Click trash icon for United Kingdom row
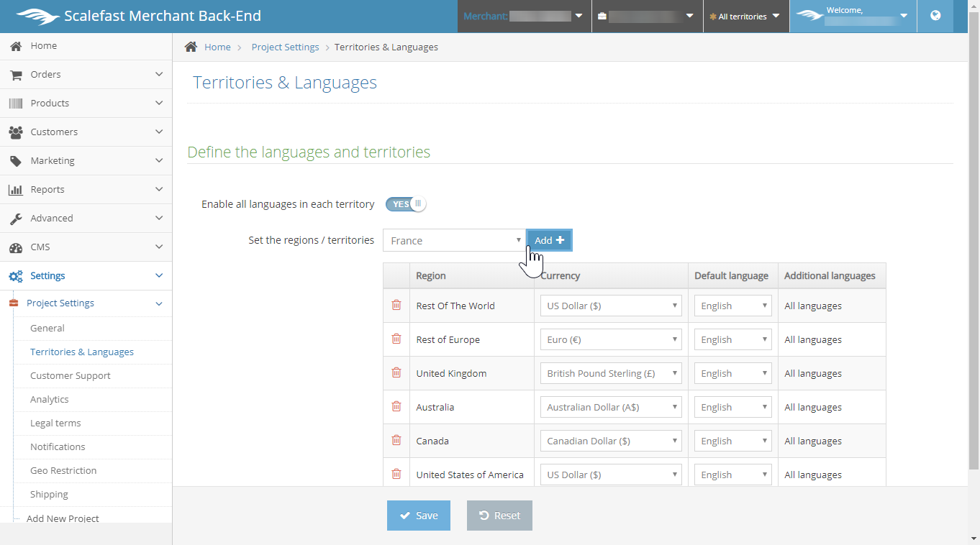980x545 pixels. point(396,372)
